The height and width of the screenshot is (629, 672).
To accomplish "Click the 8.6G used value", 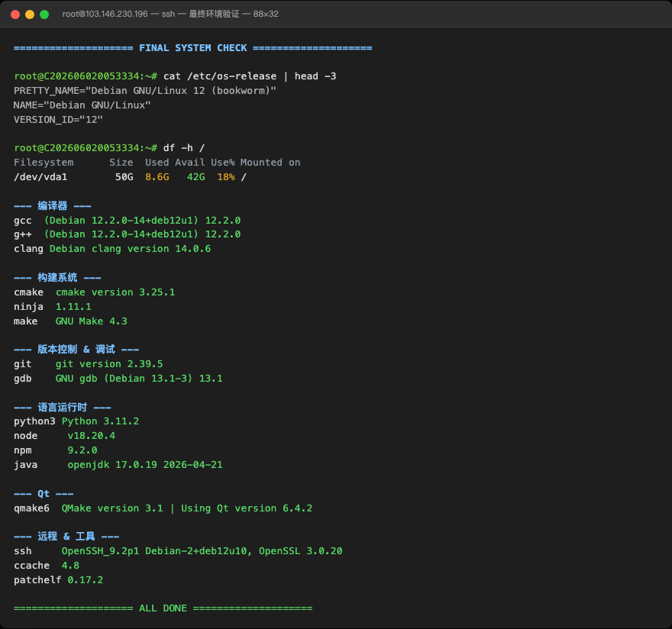I will [x=157, y=177].
